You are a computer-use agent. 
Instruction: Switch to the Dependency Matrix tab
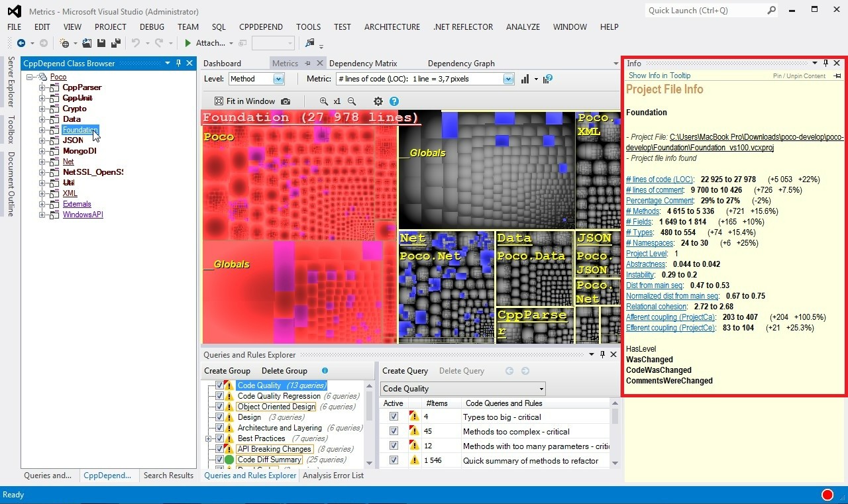(x=363, y=64)
